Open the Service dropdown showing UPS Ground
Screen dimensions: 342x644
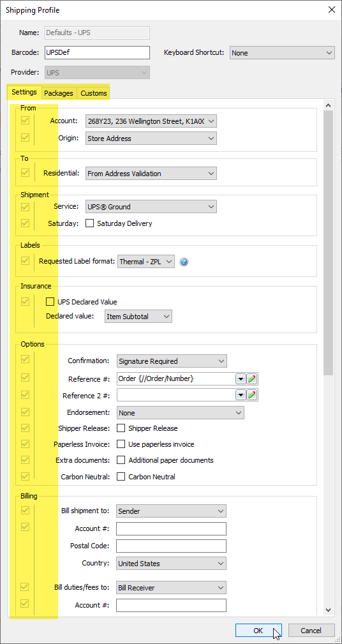151,207
